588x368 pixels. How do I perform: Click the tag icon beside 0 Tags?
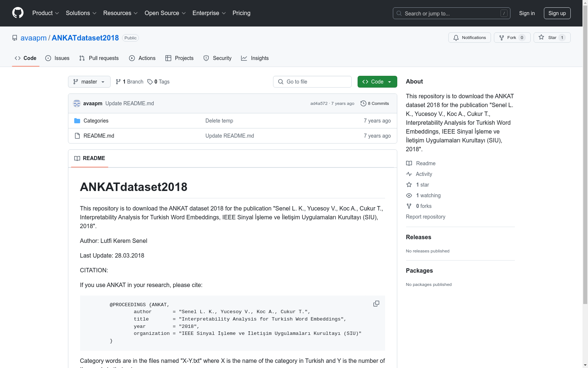pyautogui.click(x=150, y=82)
